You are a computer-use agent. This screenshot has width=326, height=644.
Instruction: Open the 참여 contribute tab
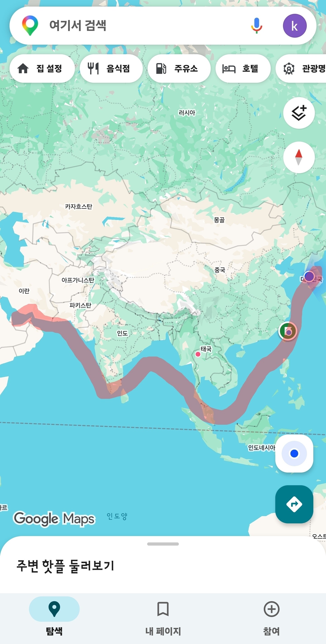click(x=272, y=618)
